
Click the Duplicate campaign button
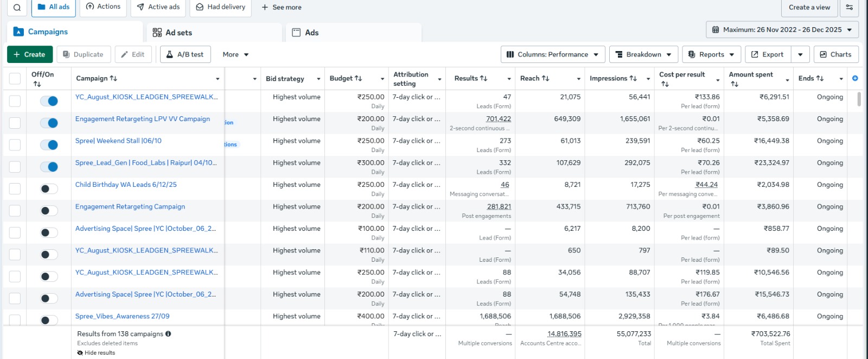pos(84,55)
